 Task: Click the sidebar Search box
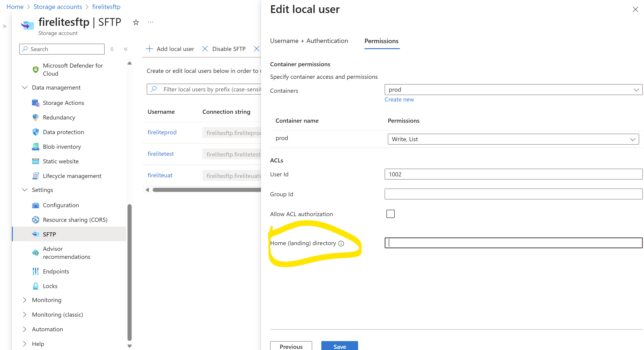pyautogui.click(x=62, y=49)
